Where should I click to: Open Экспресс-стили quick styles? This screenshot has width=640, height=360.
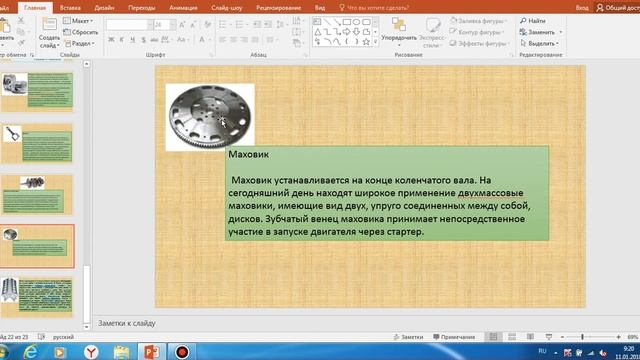click(x=432, y=32)
